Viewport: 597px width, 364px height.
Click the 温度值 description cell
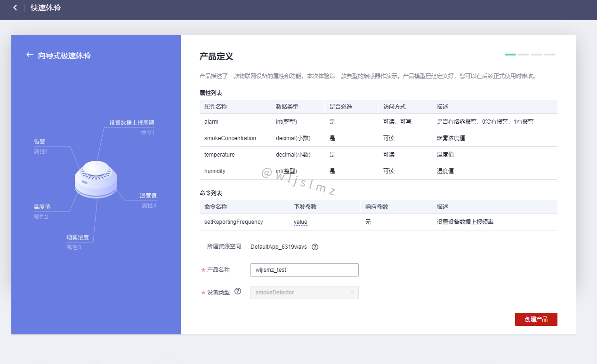click(x=445, y=155)
